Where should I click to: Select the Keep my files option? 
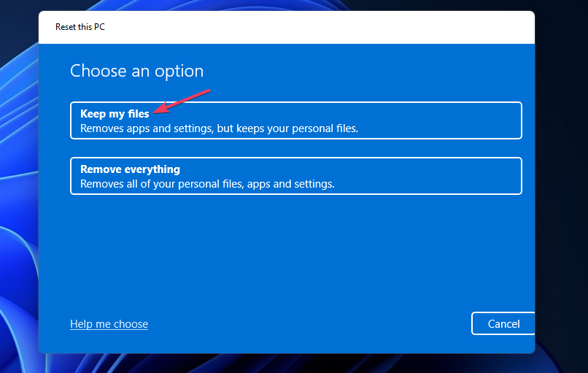tap(295, 120)
